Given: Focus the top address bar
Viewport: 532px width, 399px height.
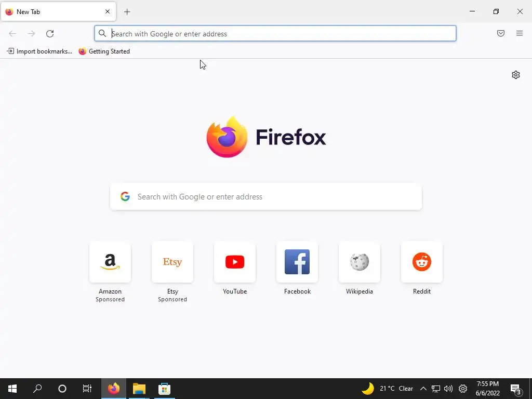Looking at the screenshot, I should click(x=275, y=34).
